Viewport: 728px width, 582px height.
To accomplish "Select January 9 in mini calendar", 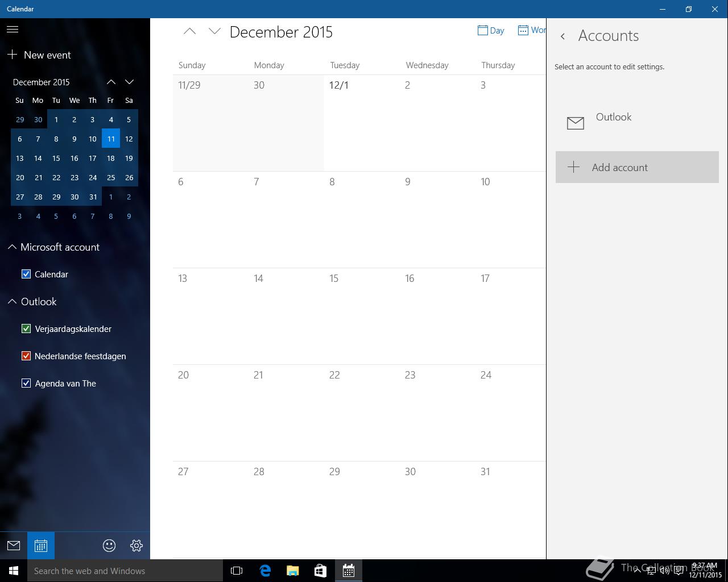I will tap(129, 216).
